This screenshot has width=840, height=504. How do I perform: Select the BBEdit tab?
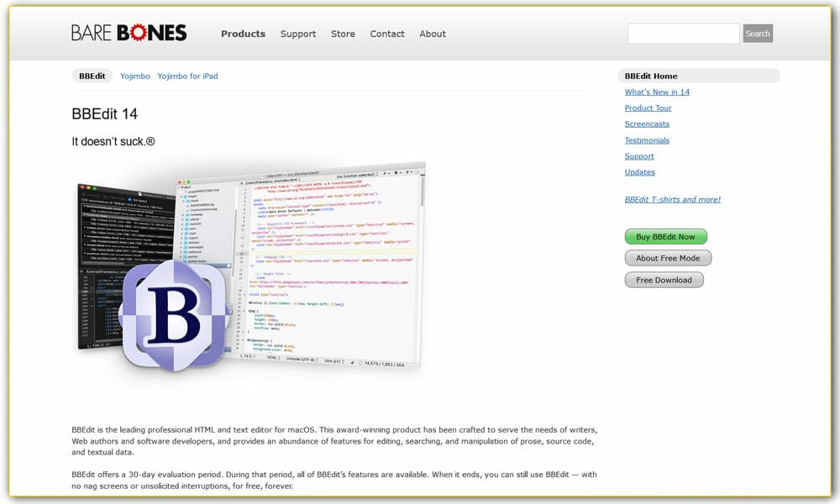click(x=92, y=76)
